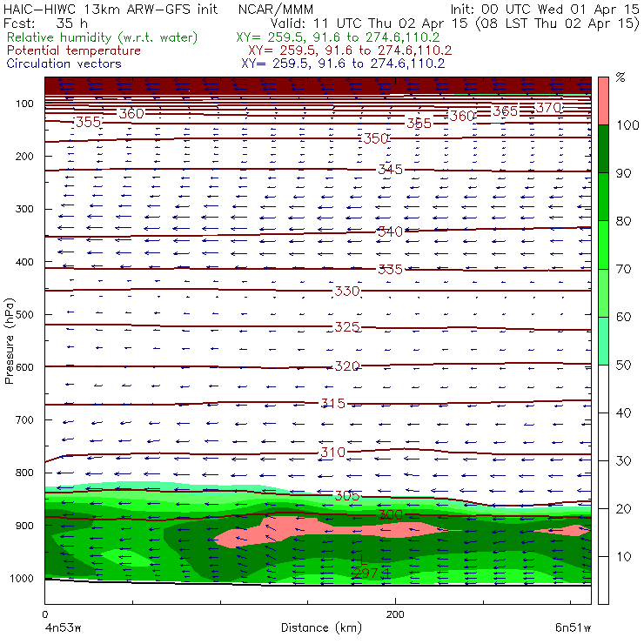Click the '%' unit label above colorbar
Viewport: 644px width, 644px height.
[x=621, y=77]
